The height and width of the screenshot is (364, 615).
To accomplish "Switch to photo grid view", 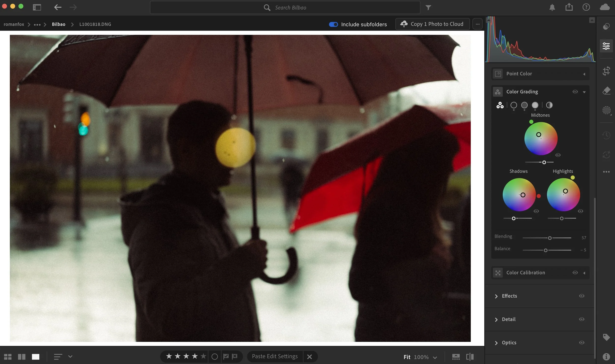I will click(x=8, y=357).
